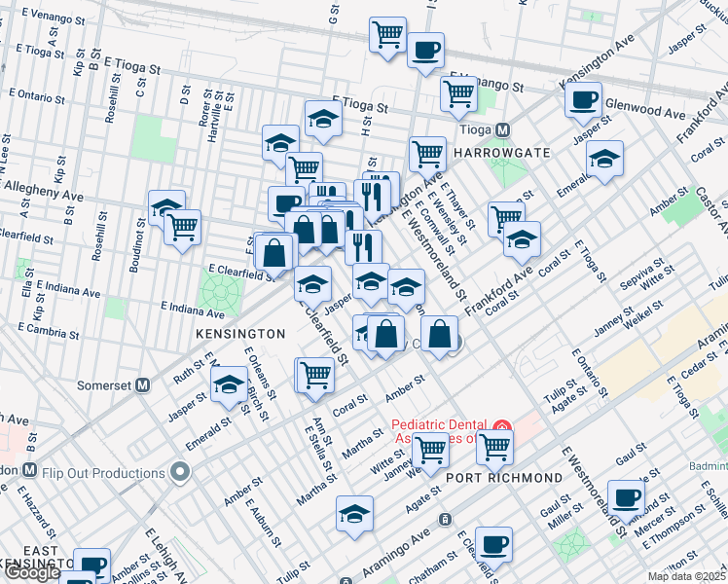Select the coffee cup marker beside the topmost cart
Viewport: 728px width, 584px height.
[425, 51]
